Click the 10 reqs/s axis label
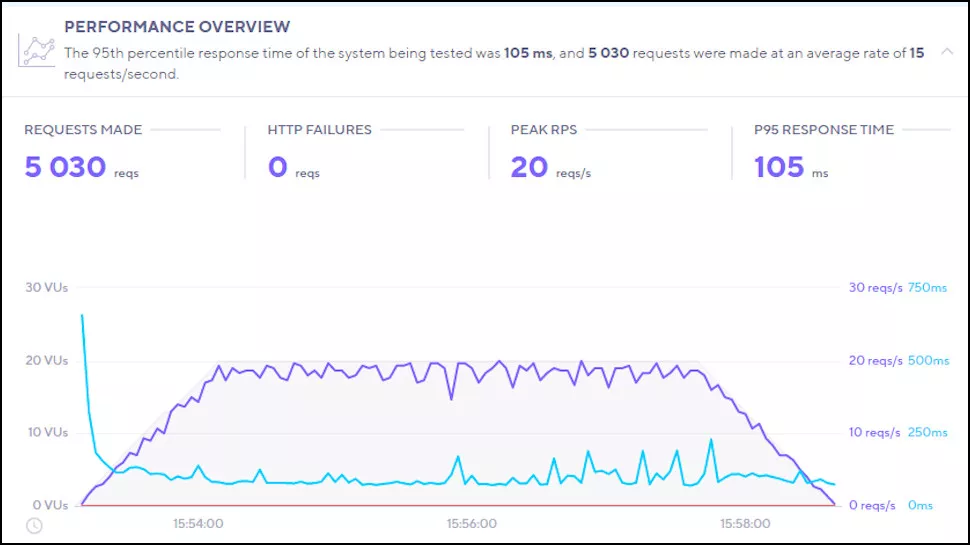 [x=874, y=432]
